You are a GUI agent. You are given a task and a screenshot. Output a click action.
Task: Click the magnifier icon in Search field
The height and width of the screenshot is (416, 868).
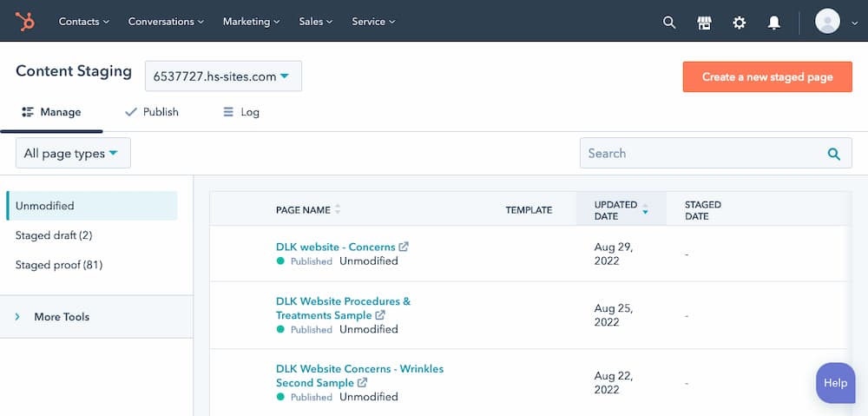click(x=833, y=154)
